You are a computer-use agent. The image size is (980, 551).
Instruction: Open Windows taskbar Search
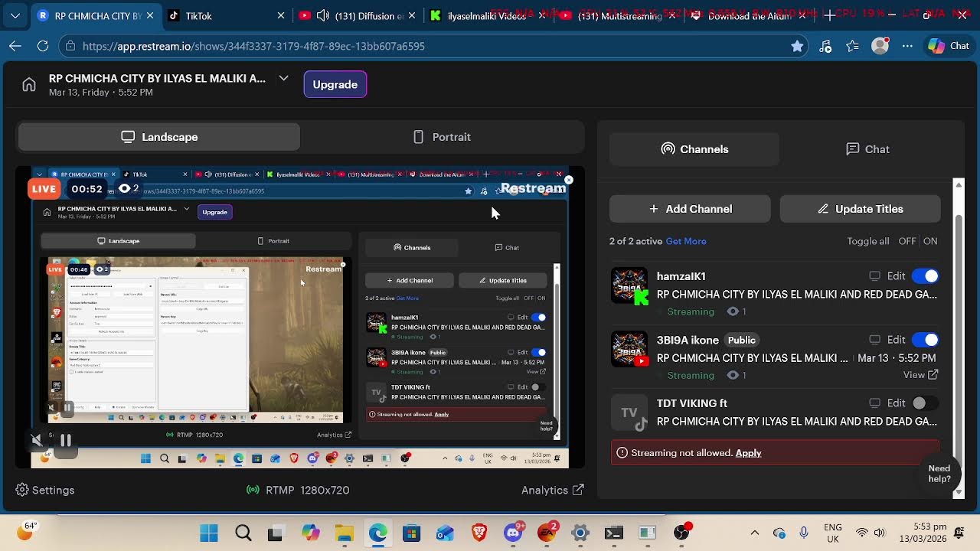(x=243, y=533)
